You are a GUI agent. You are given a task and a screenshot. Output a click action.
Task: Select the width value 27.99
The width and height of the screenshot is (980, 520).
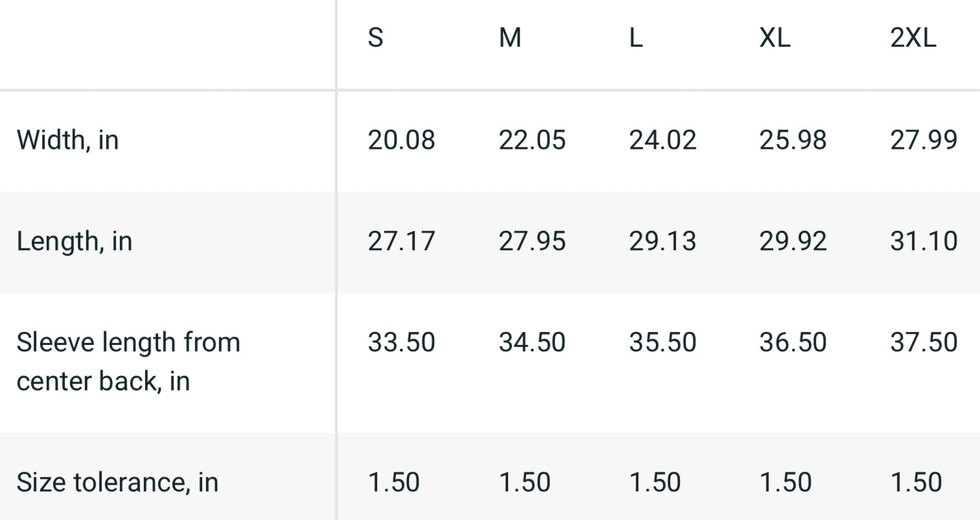tap(924, 140)
